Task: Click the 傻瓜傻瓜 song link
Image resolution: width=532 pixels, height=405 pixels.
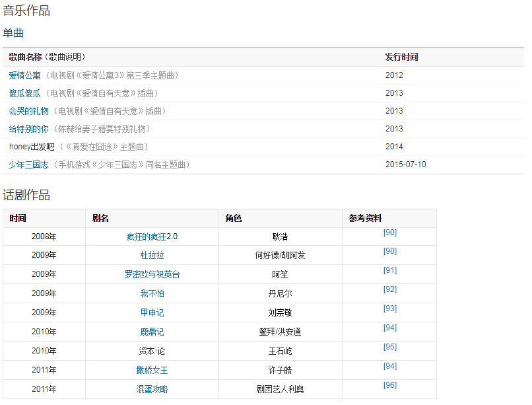Action: point(25,93)
